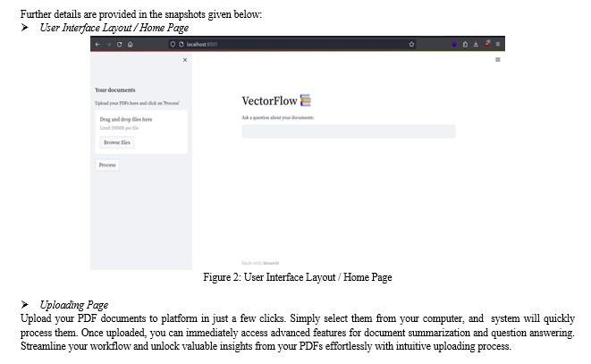Open the browser downloads icon
Image resolution: width=591 pixels, height=364 pixels.
pyautogui.click(x=476, y=45)
